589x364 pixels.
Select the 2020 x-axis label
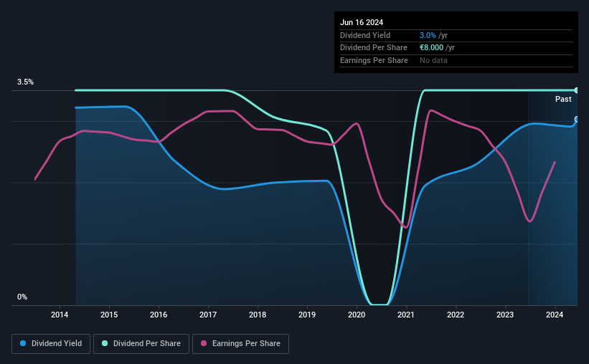pyautogui.click(x=357, y=315)
